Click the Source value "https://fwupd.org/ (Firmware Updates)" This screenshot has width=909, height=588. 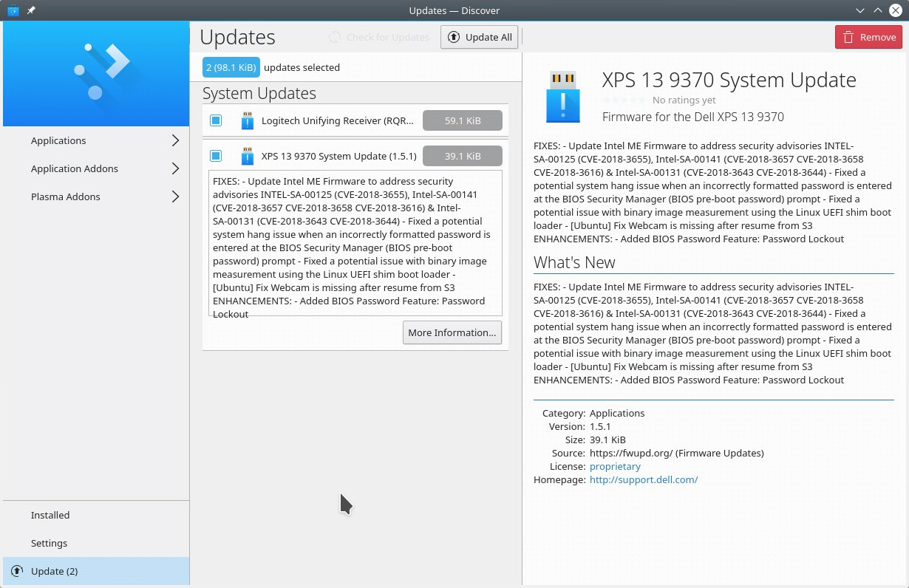click(677, 453)
